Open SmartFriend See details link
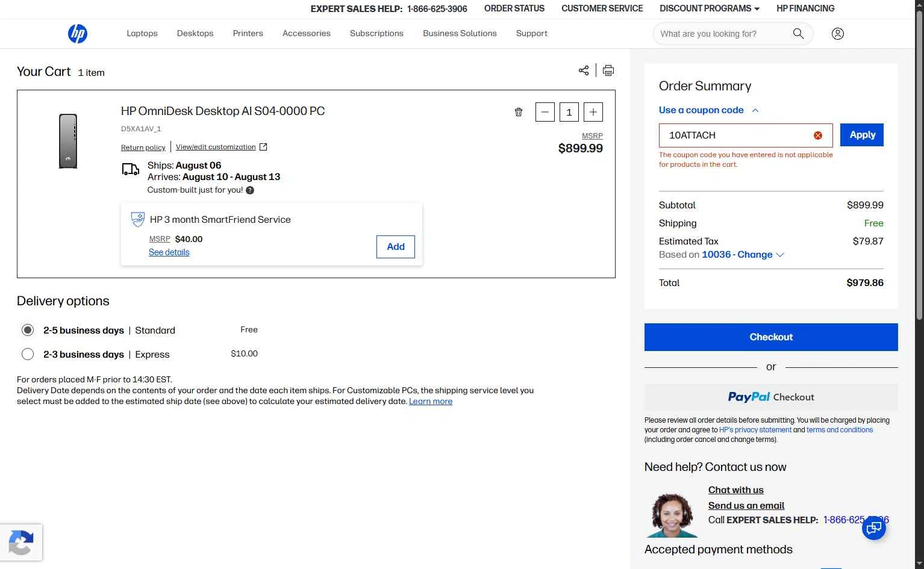The image size is (924, 569). [169, 252]
